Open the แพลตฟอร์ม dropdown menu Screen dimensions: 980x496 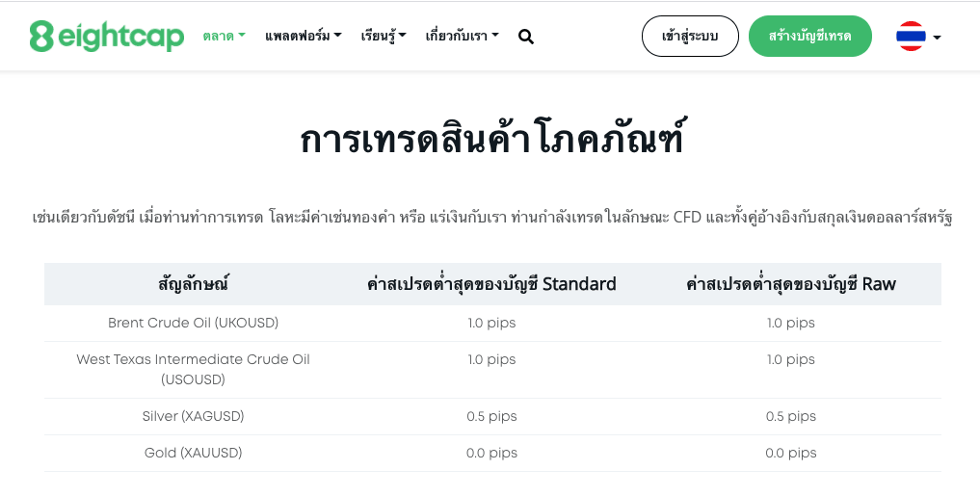tap(304, 37)
